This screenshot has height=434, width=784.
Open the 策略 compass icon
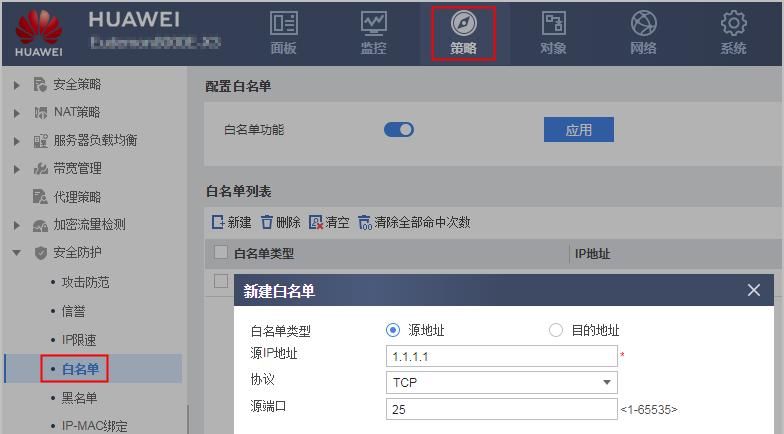coord(464,24)
